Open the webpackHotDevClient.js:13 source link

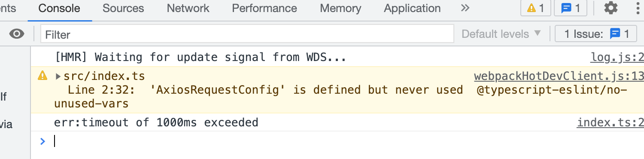[x=559, y=76]
